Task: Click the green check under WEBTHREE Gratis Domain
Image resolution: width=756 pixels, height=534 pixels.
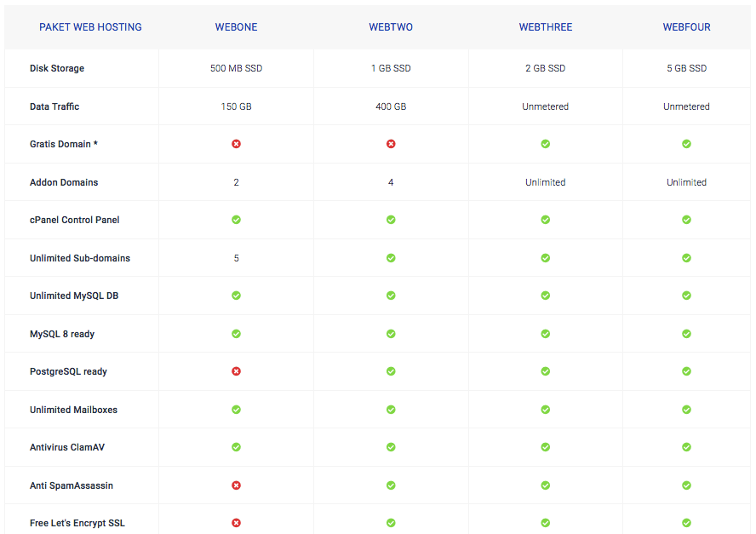Action: pos(545,144)
